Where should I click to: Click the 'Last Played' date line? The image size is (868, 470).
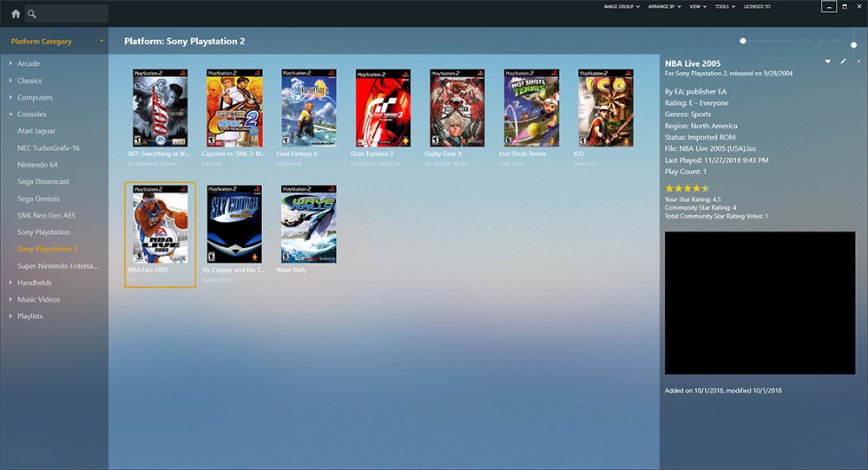[x=716, y=160]
